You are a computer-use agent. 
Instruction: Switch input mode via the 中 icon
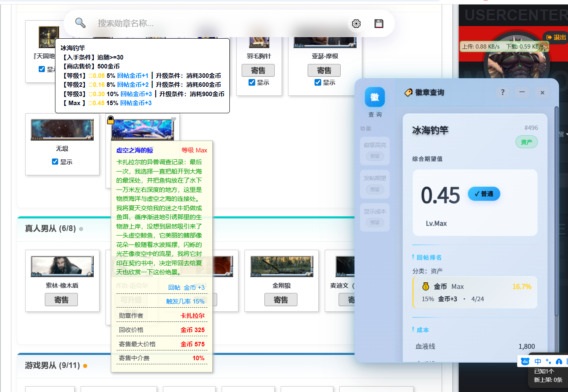538,361
